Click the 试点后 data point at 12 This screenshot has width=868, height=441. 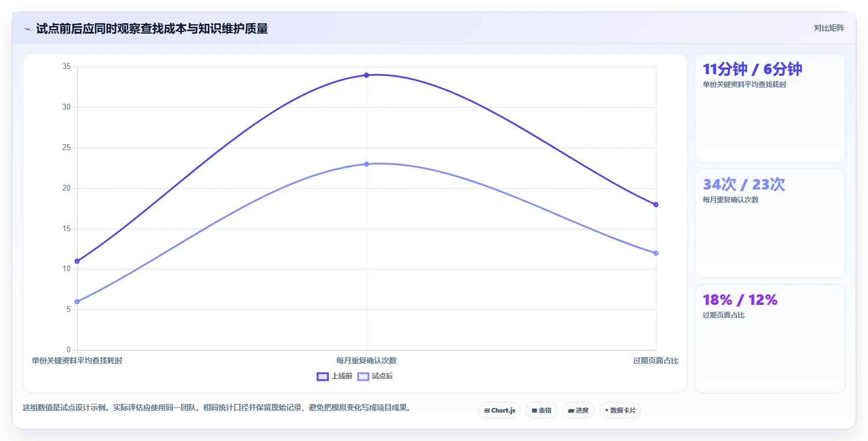[655, 253]
